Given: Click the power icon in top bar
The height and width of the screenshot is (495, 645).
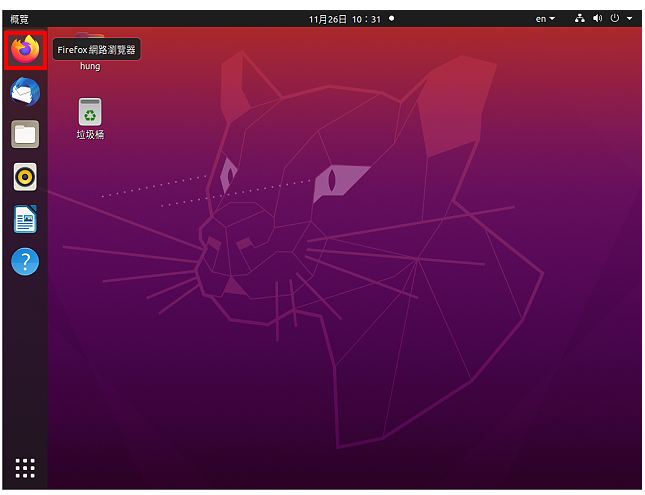Looking at the screenshot, I should point(615,19).
